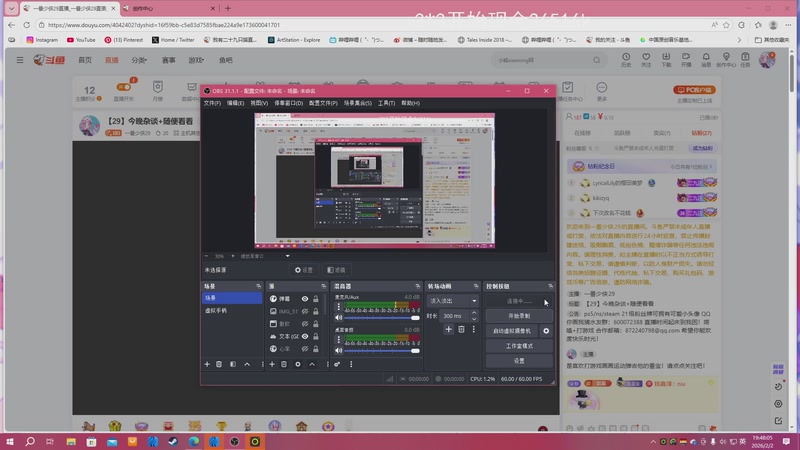The image size is (800, 450).
Task: Increase transition duration with up arrow
Action: 474,313
